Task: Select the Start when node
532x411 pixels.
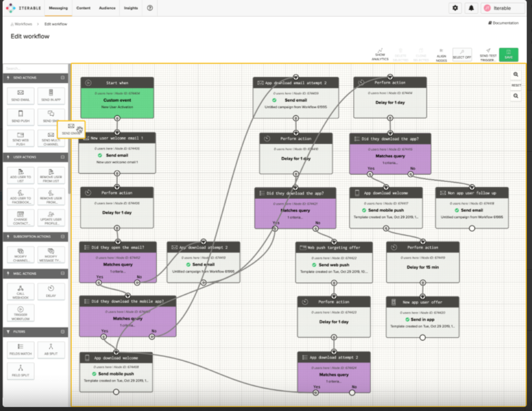Action: [117, 98]
